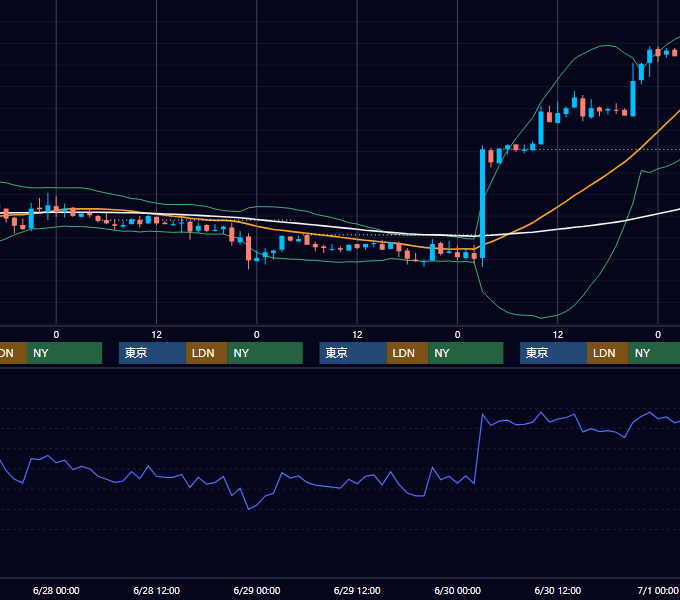Click the LDN session block for 6/29

407,353
